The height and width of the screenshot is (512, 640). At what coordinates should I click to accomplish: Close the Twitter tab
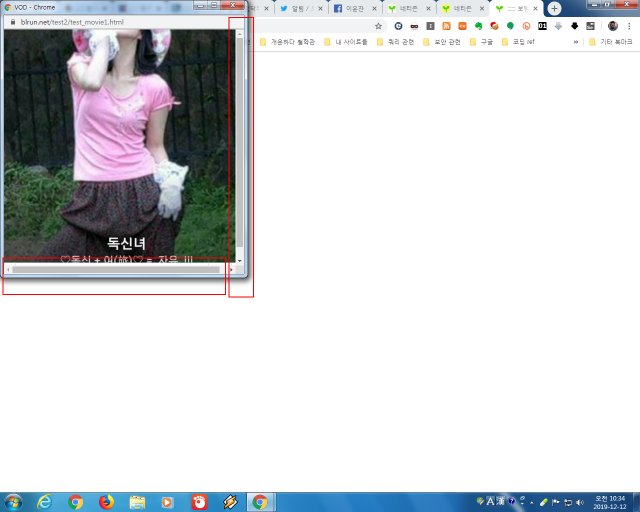[x=320, y=9]
